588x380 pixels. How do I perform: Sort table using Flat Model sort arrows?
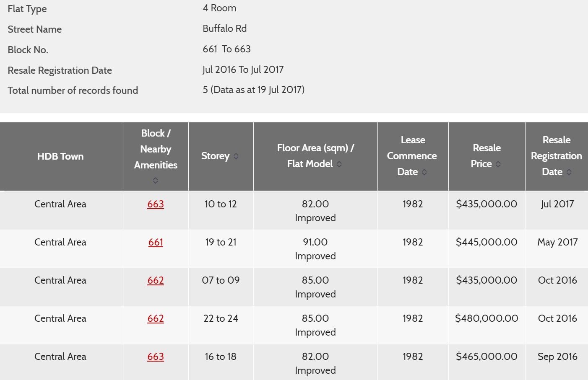[x=339, y=164]
